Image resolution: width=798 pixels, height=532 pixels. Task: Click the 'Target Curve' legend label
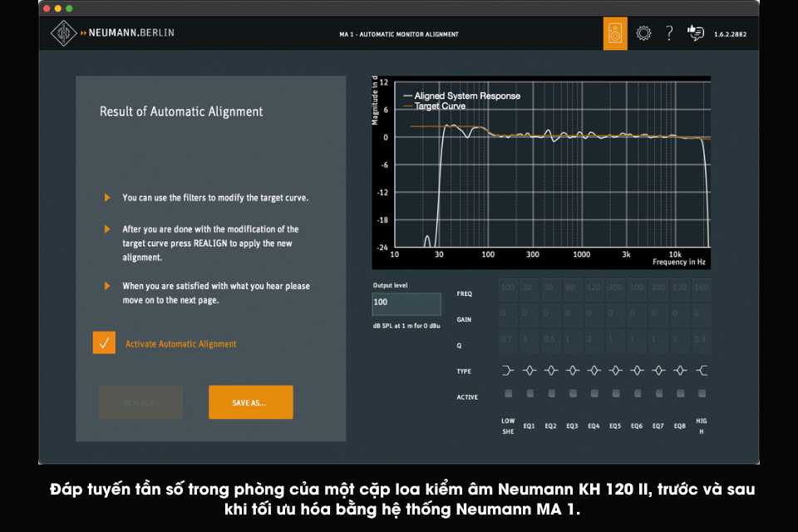pos(440,106)
